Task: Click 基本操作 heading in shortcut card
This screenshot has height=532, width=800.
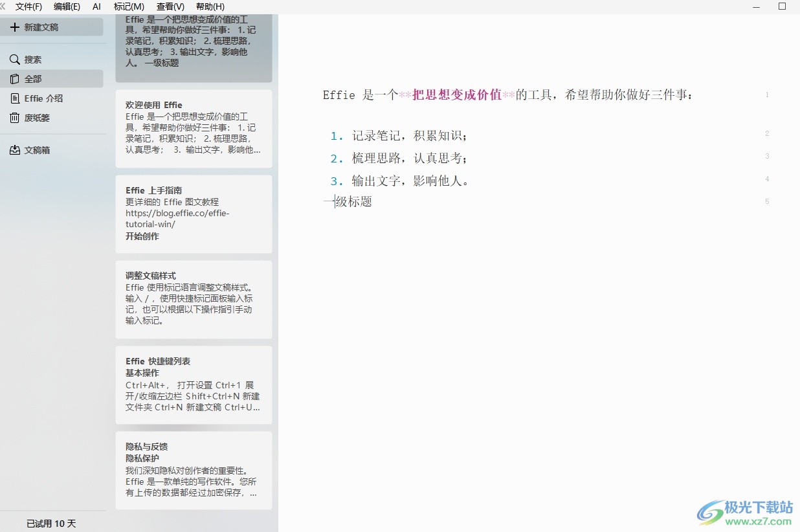Action: 142,373
